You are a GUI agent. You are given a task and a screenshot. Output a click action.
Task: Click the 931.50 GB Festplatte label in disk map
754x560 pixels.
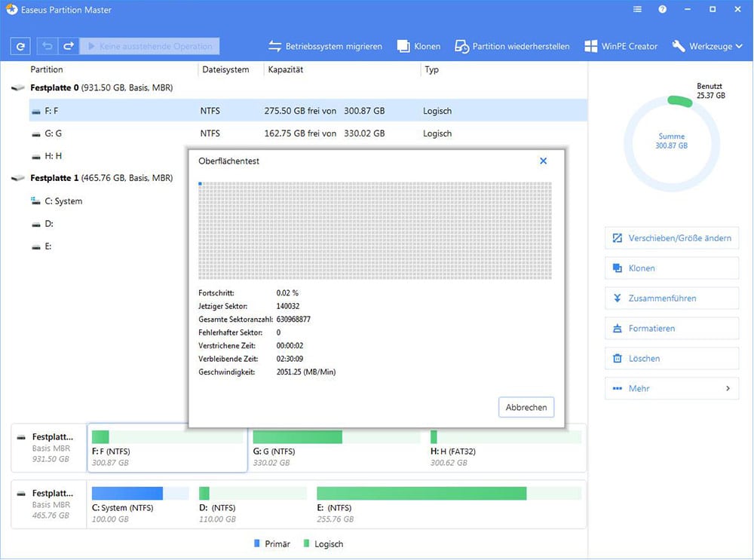pos(48,448)
